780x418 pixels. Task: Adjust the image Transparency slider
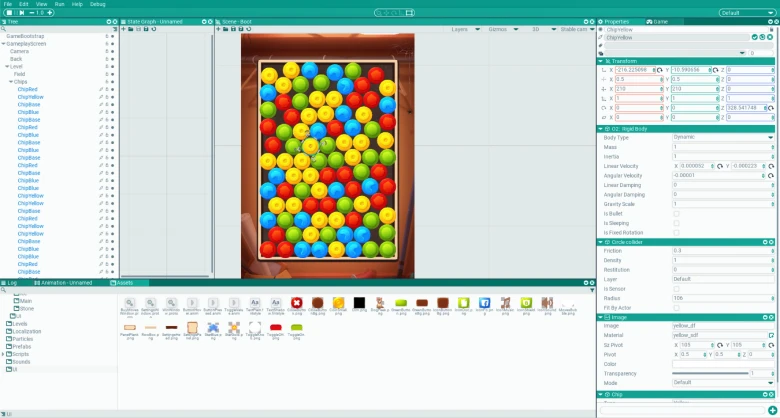(710, 373)
